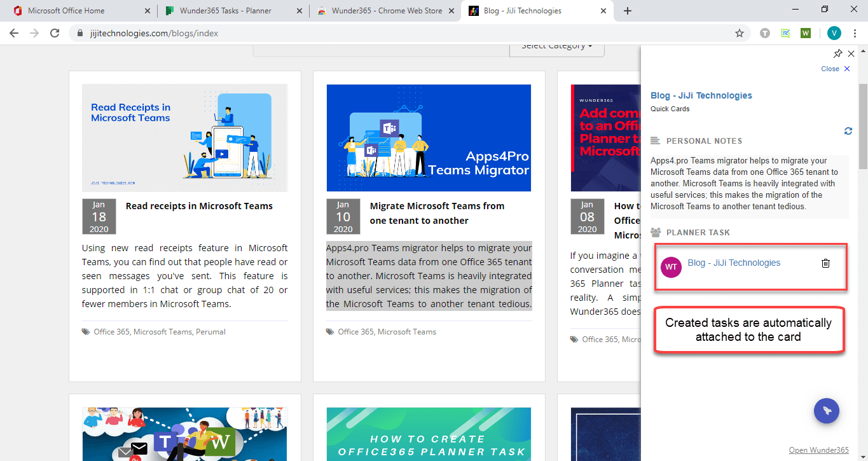Close the side panel with top X icon
This screenshot has width=868, height=461.
pyautogui.click(x=851, y=54)
